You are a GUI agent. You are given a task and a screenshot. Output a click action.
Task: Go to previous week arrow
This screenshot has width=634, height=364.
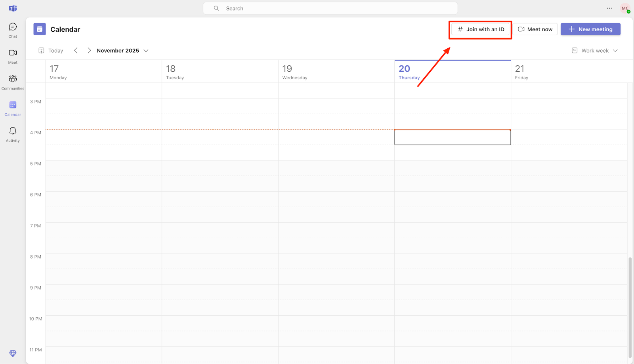pyautogui.click(x=76, y=51)
